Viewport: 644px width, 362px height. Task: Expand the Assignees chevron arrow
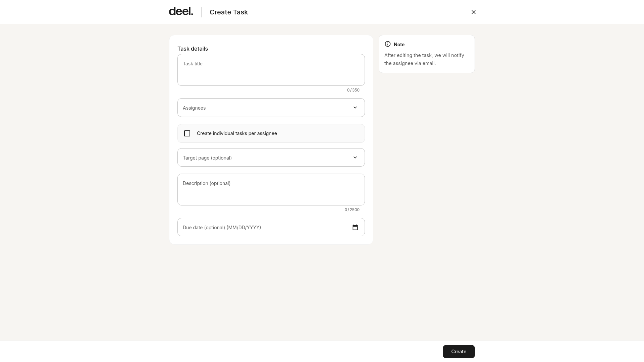point(355,108)
